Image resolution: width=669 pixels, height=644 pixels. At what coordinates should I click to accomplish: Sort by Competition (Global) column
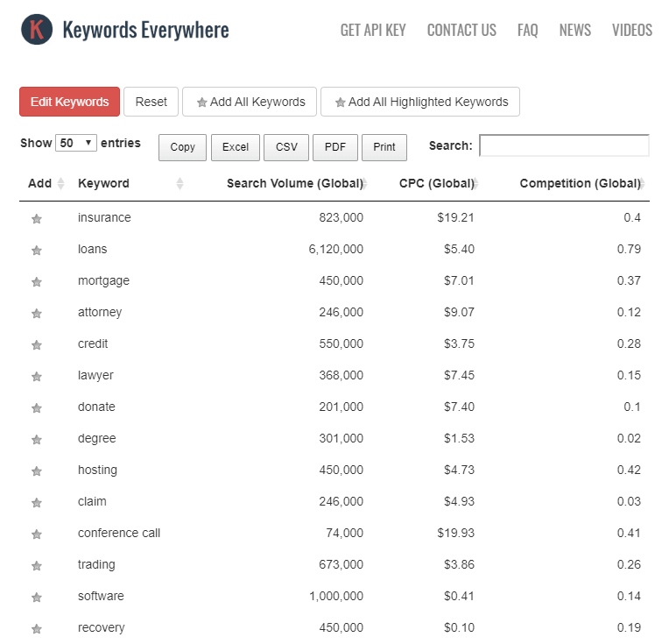coord(581,184)
